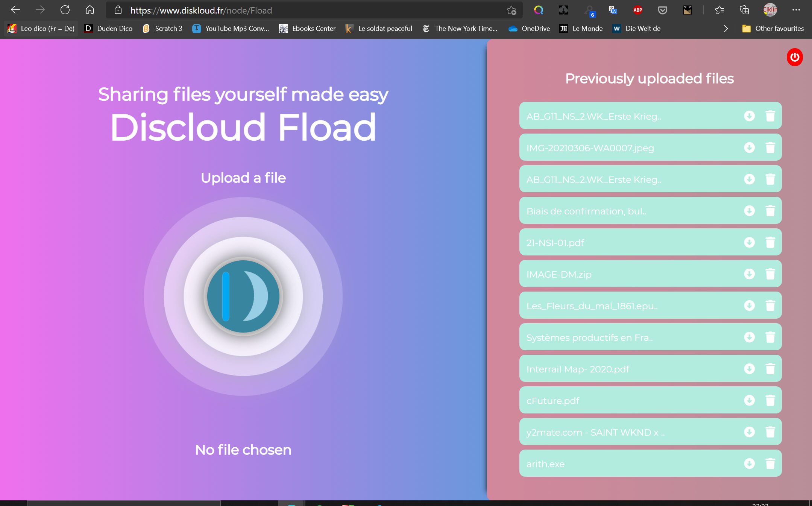
Task: Click the Discloud upload logo circle
Action: [x=243, y=296]
